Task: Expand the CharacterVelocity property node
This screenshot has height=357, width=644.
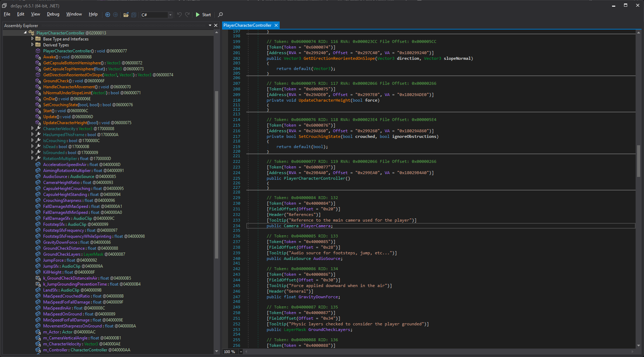Action: [32, 128]
